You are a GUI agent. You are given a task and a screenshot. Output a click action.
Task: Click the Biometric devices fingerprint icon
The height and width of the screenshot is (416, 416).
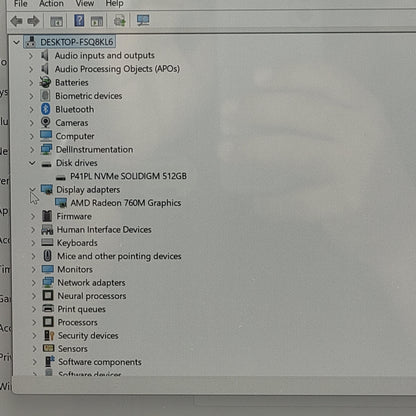point(45,96)
